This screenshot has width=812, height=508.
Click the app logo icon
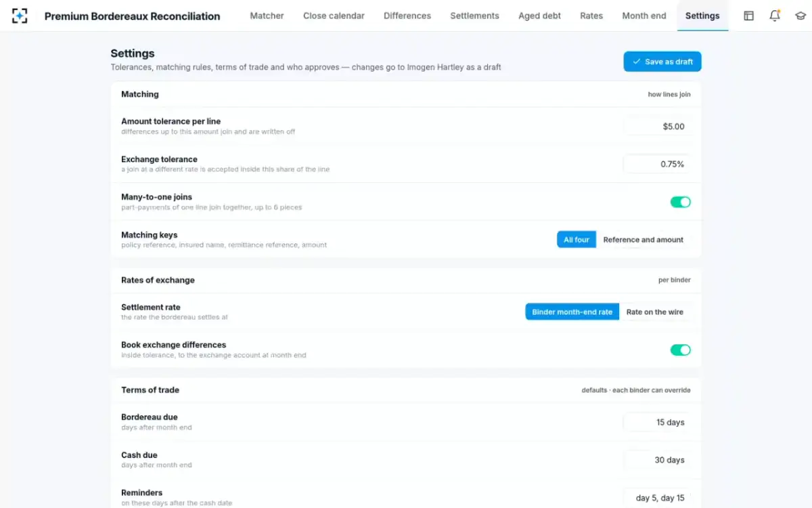tap(20, 16)
